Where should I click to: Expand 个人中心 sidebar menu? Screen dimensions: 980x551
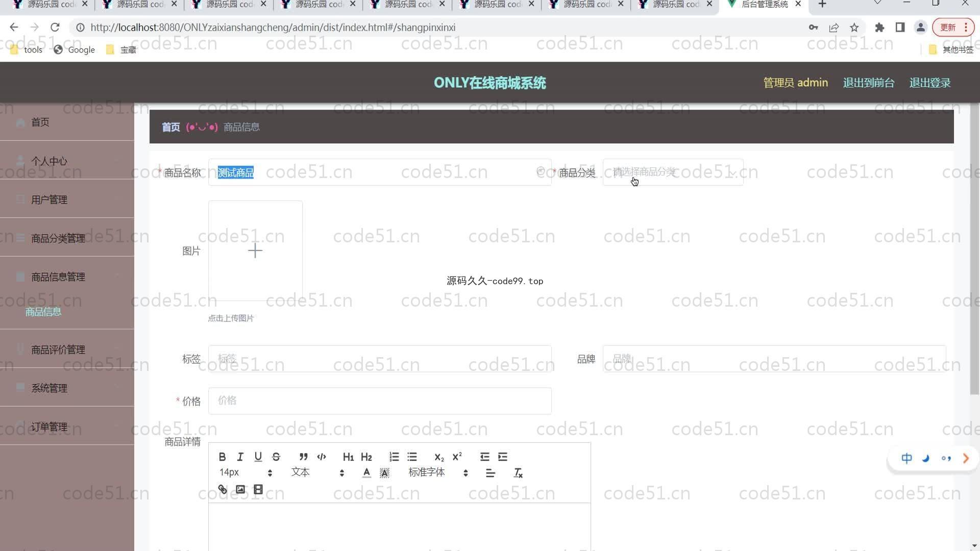pyautogui.click(x=67, y=161)
